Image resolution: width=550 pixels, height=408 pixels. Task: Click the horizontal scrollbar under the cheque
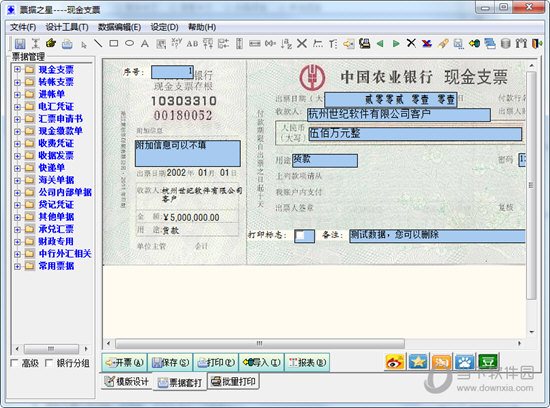coord(260,343)
